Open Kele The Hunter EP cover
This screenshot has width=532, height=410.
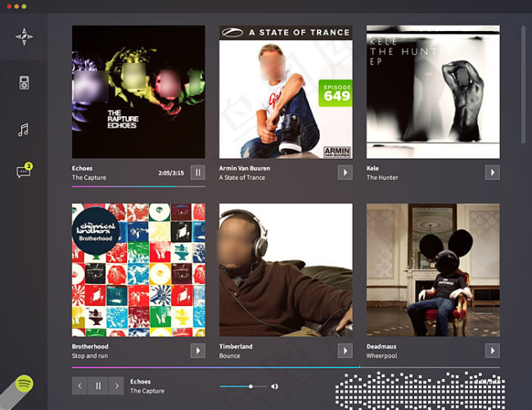[433, 92]
